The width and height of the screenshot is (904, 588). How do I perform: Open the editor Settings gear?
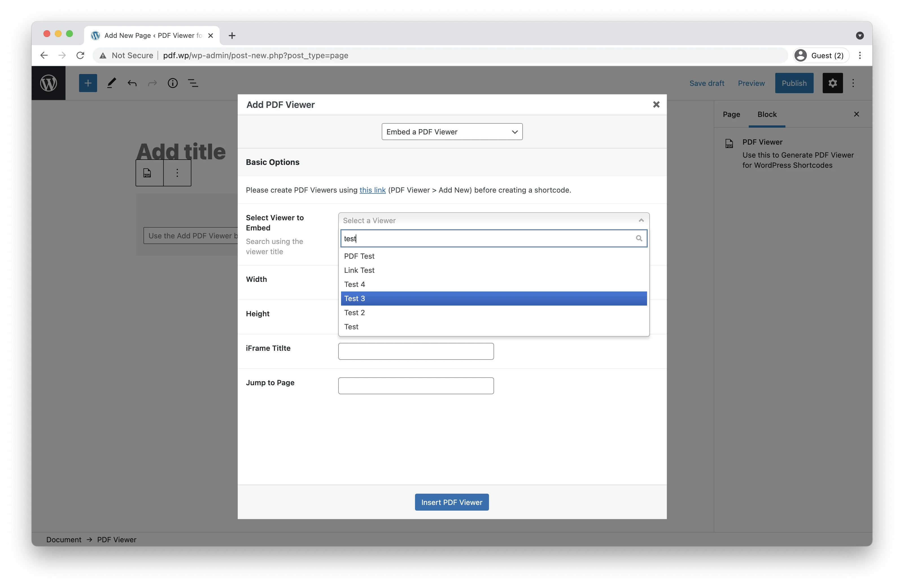[832, 83]
